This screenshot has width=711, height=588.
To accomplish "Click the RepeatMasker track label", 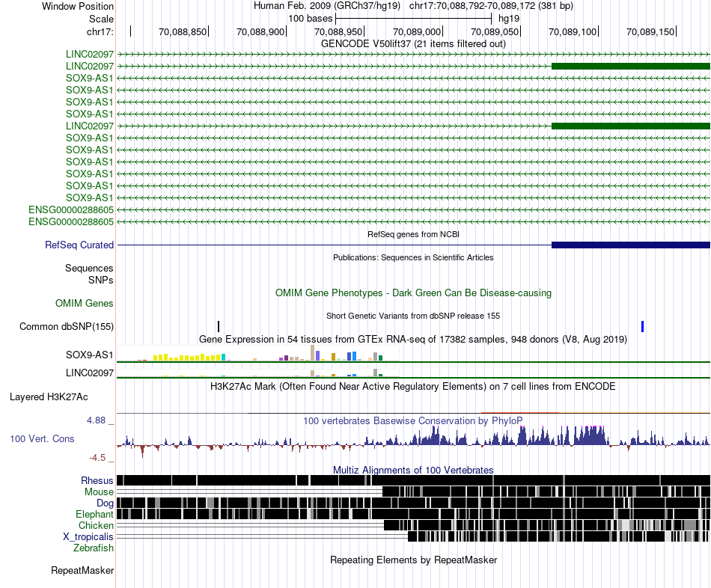I will coord(82,570).
